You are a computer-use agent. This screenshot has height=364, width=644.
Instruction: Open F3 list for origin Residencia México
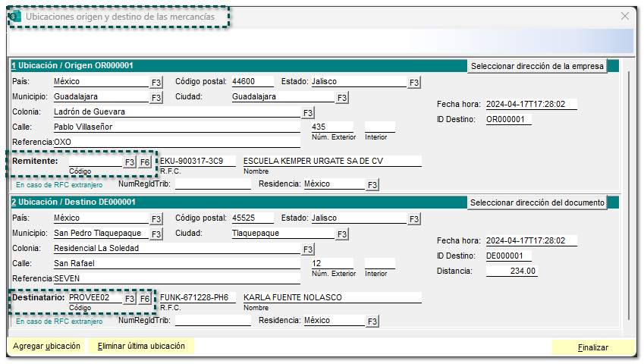click(372, 185)
